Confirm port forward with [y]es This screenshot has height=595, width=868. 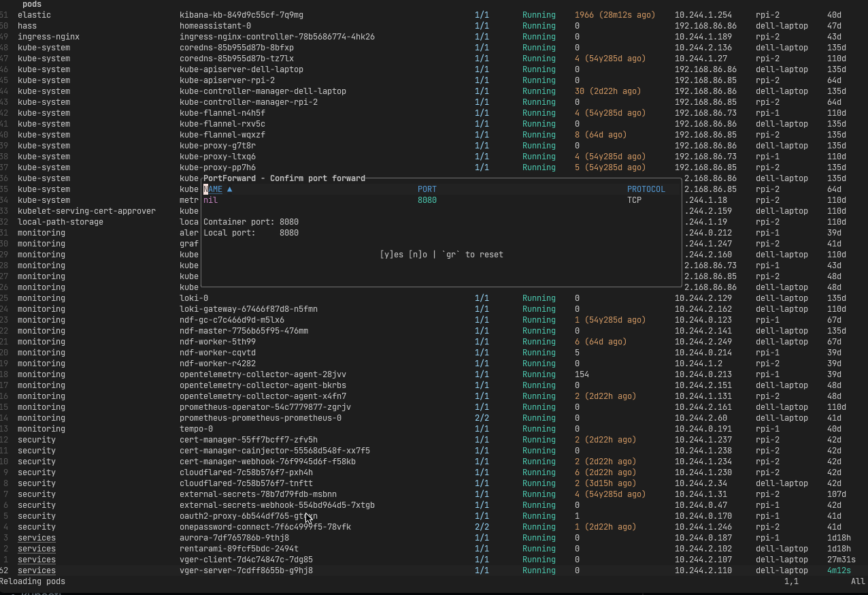[x=392, y=255]
